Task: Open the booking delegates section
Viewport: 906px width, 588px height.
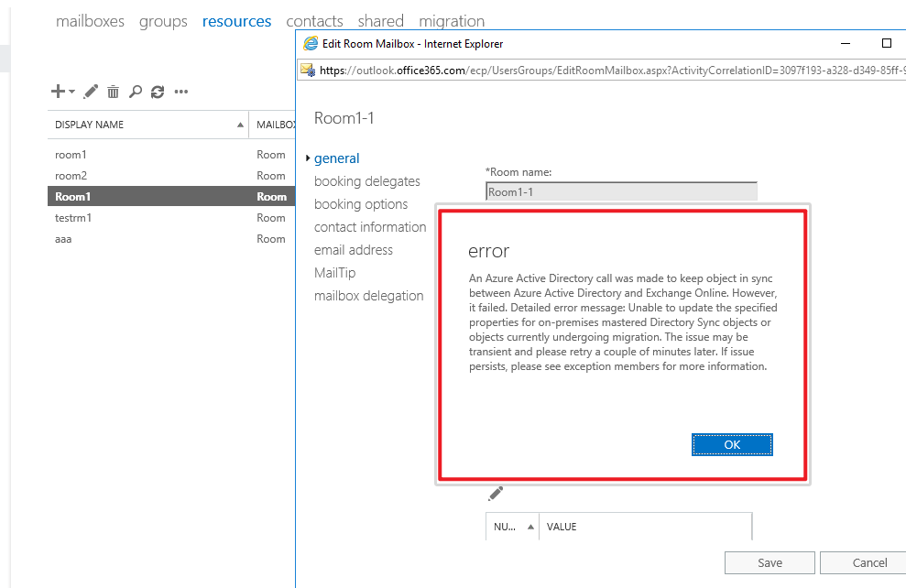Action: click(x=367, y=181)
